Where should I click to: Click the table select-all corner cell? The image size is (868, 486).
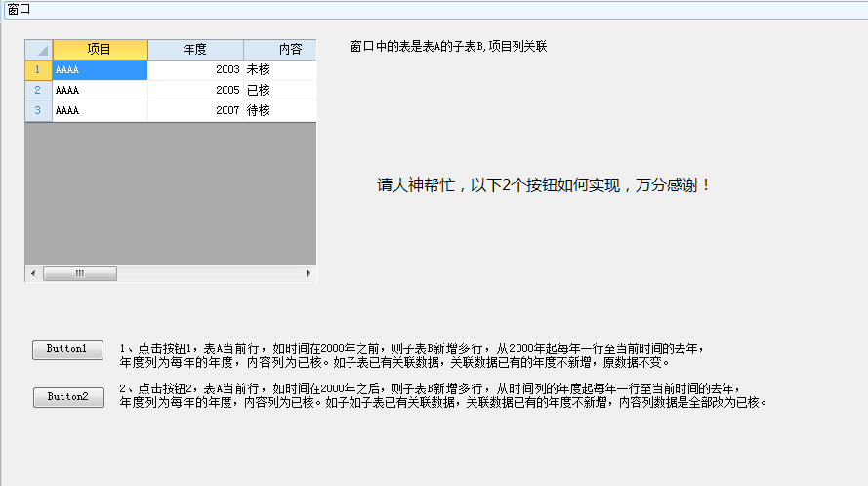tap(39, 49)
